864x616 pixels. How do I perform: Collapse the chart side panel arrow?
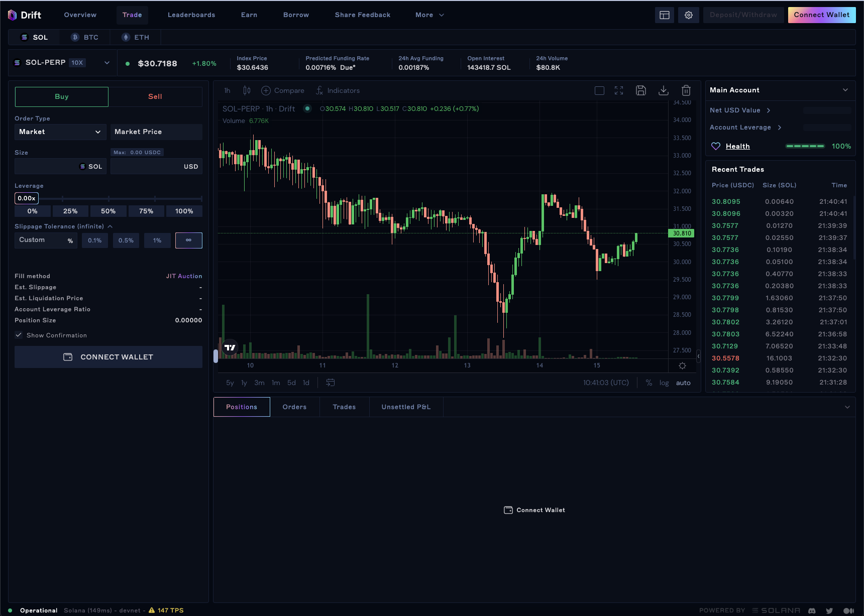tap(698, 356)
